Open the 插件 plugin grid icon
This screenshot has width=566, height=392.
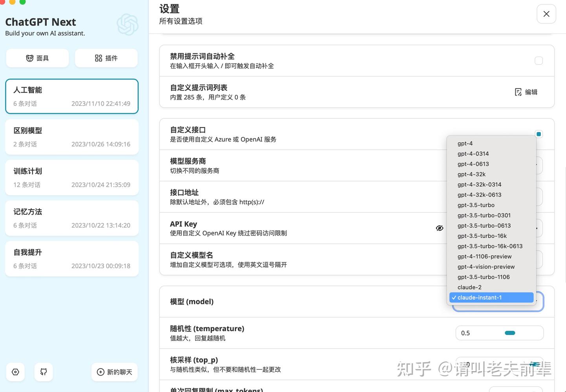(x=99, y=58)
